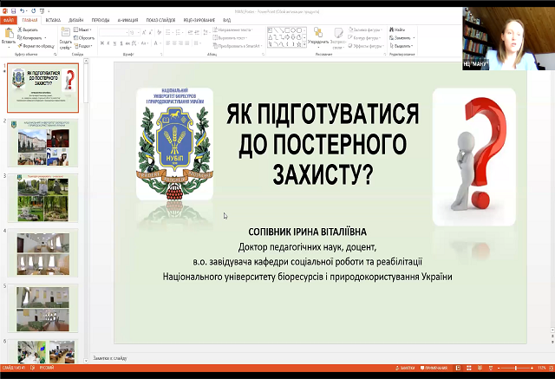Click the Save icon in quick access toolbar
Image resolution: width=555 pixels, height=392 pixels.
[12, 12]
